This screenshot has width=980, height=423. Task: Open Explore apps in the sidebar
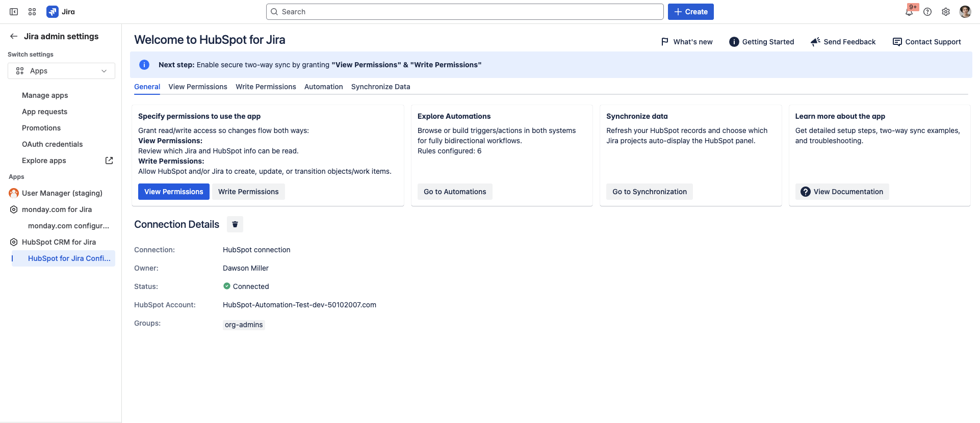[44, 161]
